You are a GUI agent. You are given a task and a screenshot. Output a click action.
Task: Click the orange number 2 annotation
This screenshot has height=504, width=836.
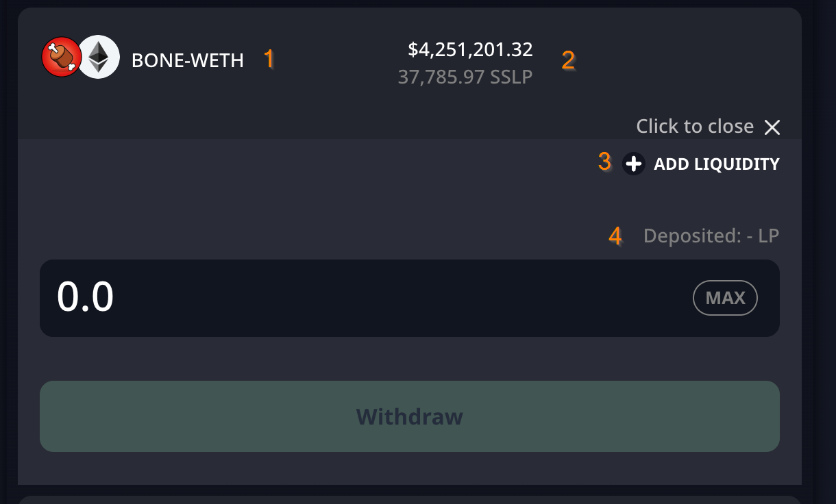[x=568, y=60]
